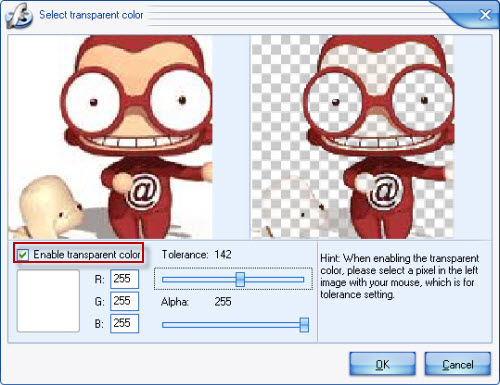
Task: Click the Flash app icon in title bar
Action: [19, 16]
